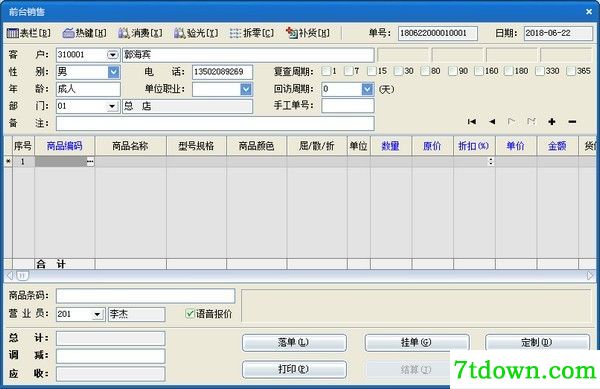This screenshot has width=600, height=389.
Task: Open the 单位职业 occupation dropdown
Action: [x=246, y=89]
